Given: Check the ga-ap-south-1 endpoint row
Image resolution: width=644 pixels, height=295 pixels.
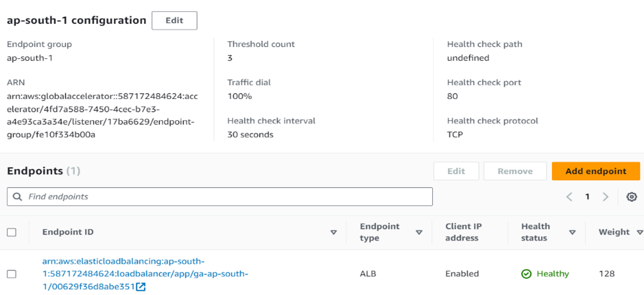Looking at the screenshot, I should tap(11, 274).
